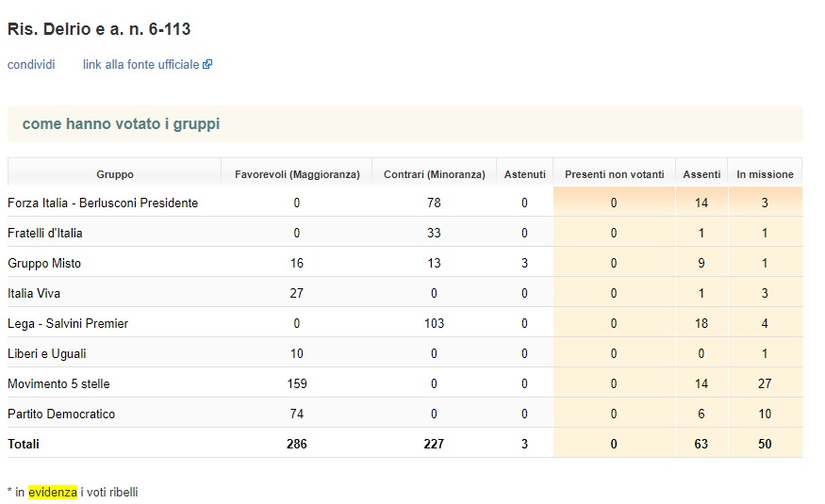This screenshot has width=825, height=504.
Task: Click Partito Democratico's Assenti value 6
Action: [x=701, y=415]
